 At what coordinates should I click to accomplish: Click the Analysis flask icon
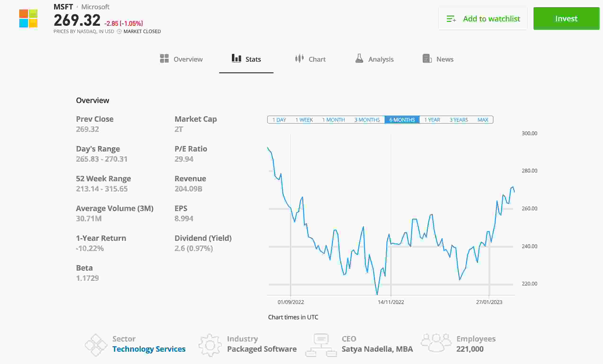359,59
